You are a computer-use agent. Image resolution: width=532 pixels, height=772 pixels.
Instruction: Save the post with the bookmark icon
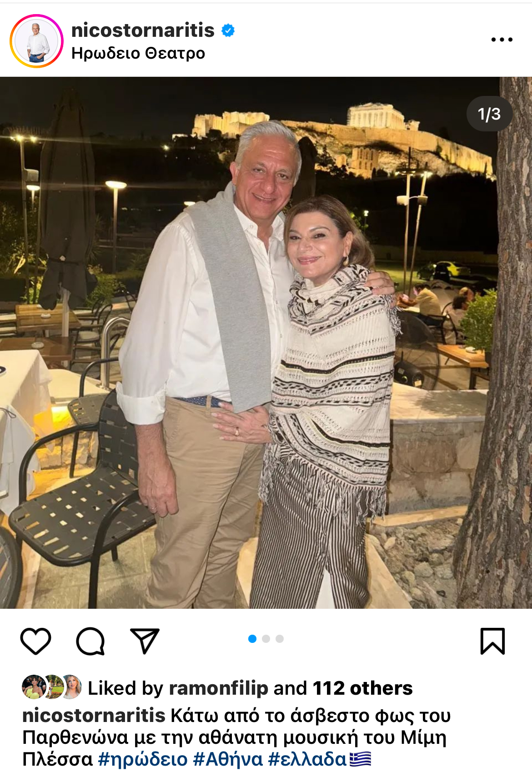[x=492, y=641]
